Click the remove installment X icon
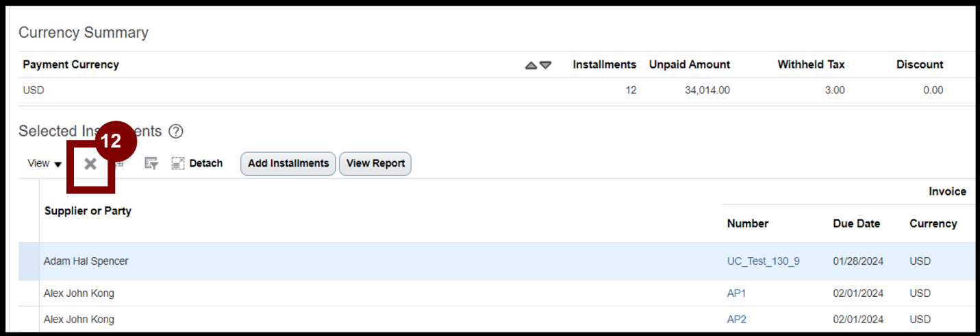The image size is (980, 336). (90, 164)
